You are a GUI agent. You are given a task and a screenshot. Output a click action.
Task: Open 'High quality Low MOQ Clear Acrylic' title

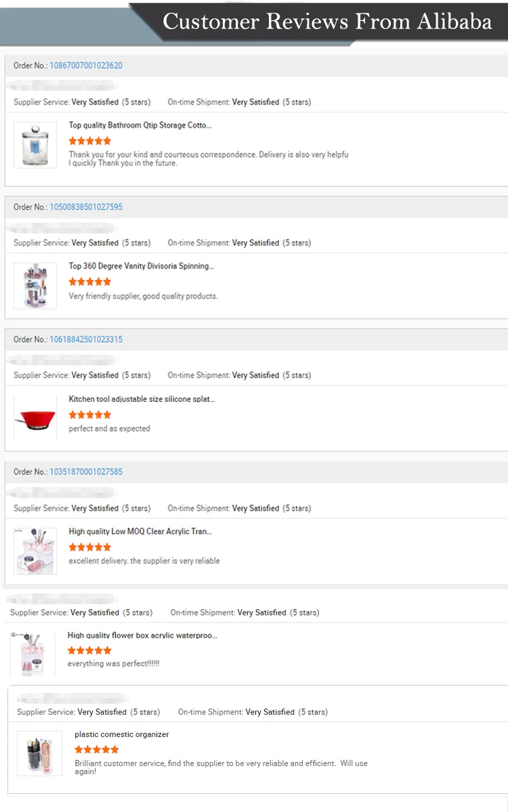click(140, 531)
